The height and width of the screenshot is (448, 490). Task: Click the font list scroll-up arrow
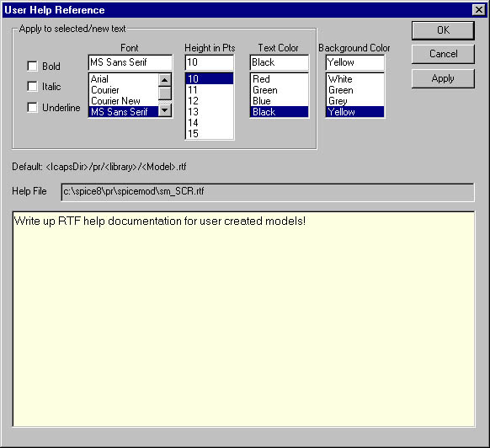coord(165,80)
